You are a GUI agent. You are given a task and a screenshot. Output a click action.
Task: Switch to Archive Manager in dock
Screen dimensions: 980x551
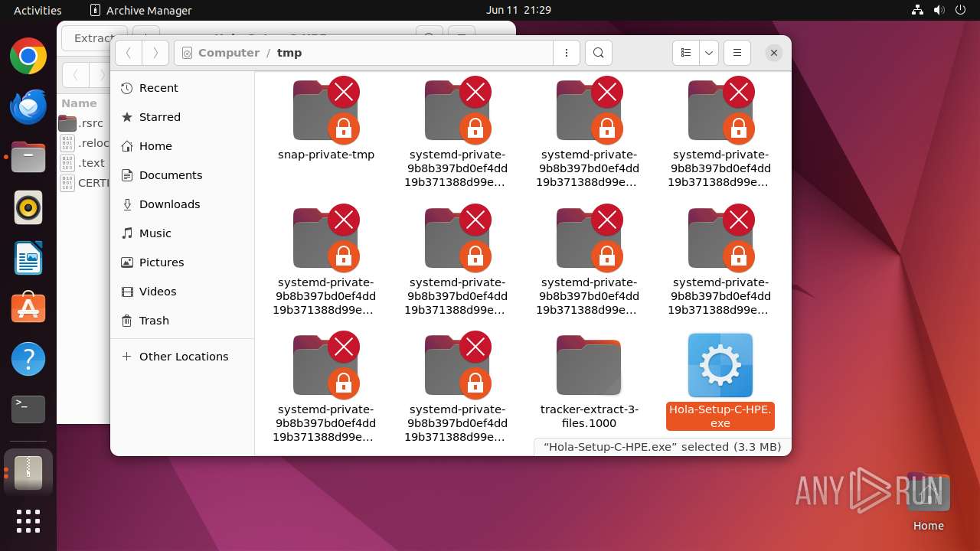point(28,472)
